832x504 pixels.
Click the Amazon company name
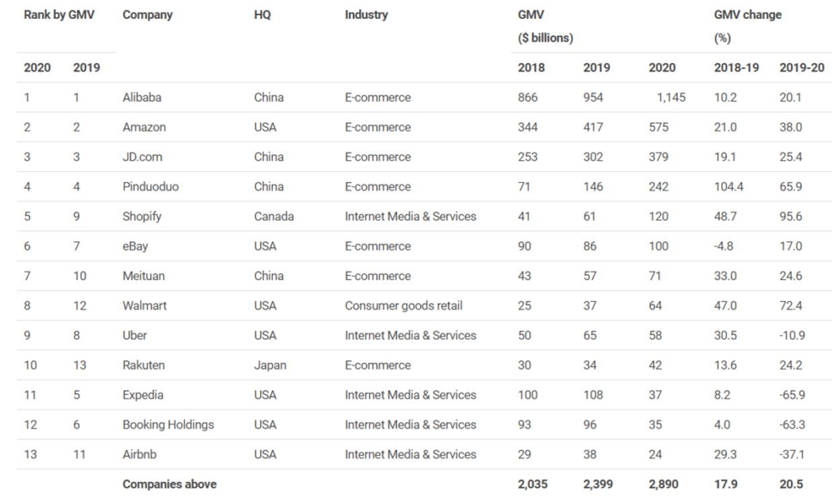[144, 127]
